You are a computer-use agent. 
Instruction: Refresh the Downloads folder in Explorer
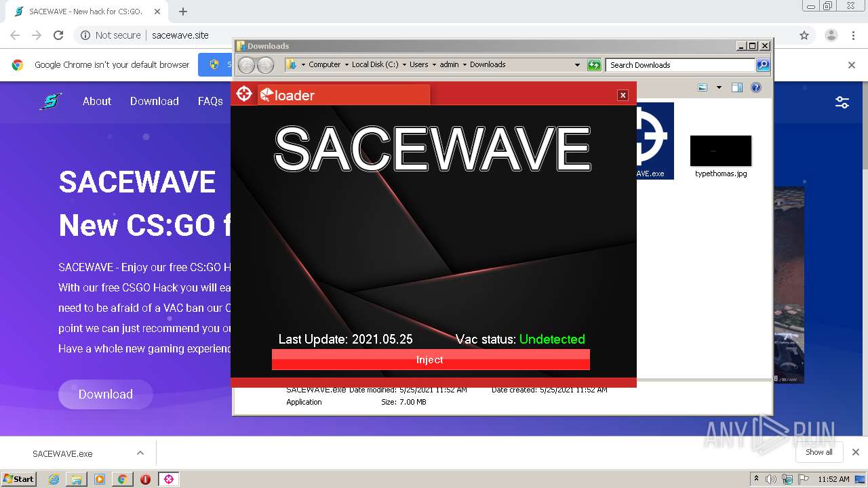click(x=594, y=65)
